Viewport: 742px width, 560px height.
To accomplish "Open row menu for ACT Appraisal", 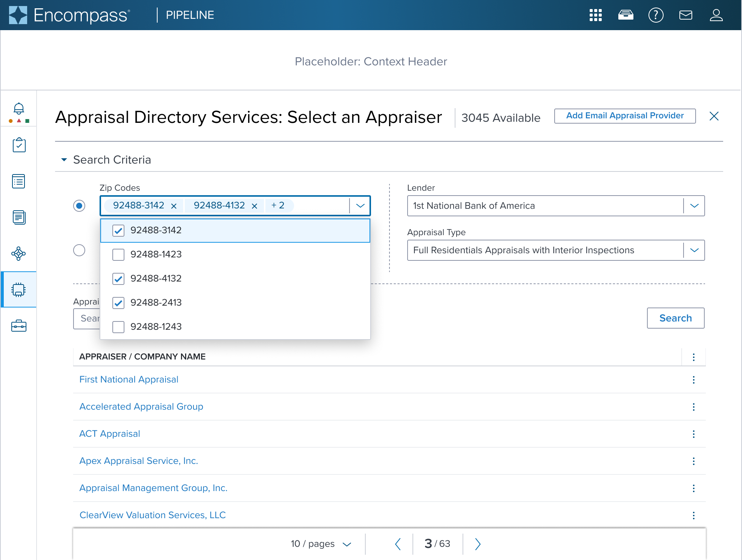I will tap(693, 434).
